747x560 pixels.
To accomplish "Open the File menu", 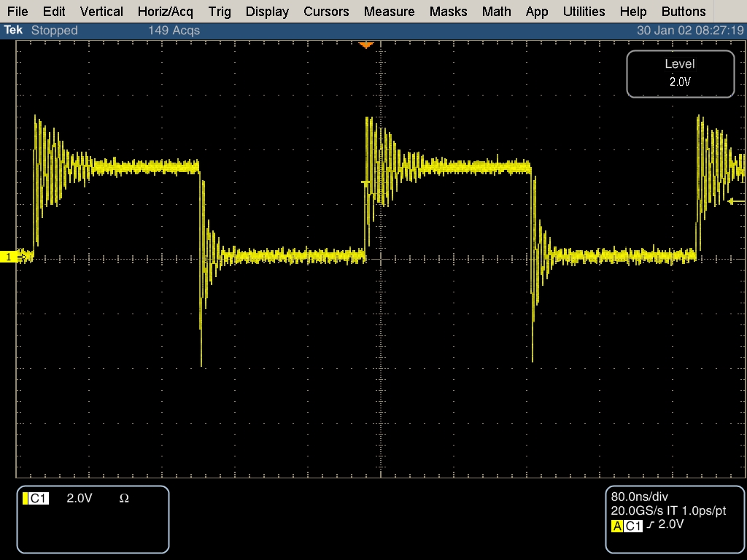I will [18, 12].
